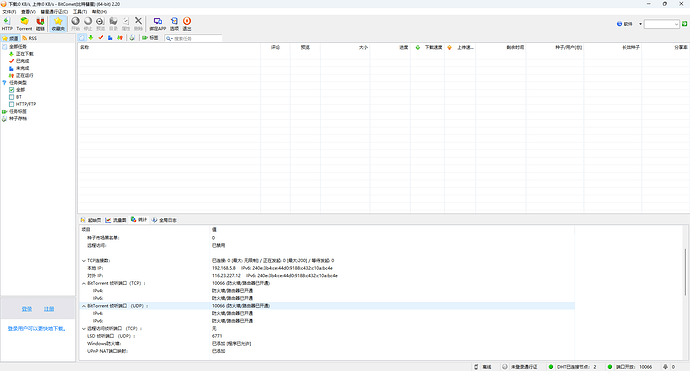Click the all tasks filter icon
Image resolution: width=690 pixels, height=371 pixels.
pos(82,38)
